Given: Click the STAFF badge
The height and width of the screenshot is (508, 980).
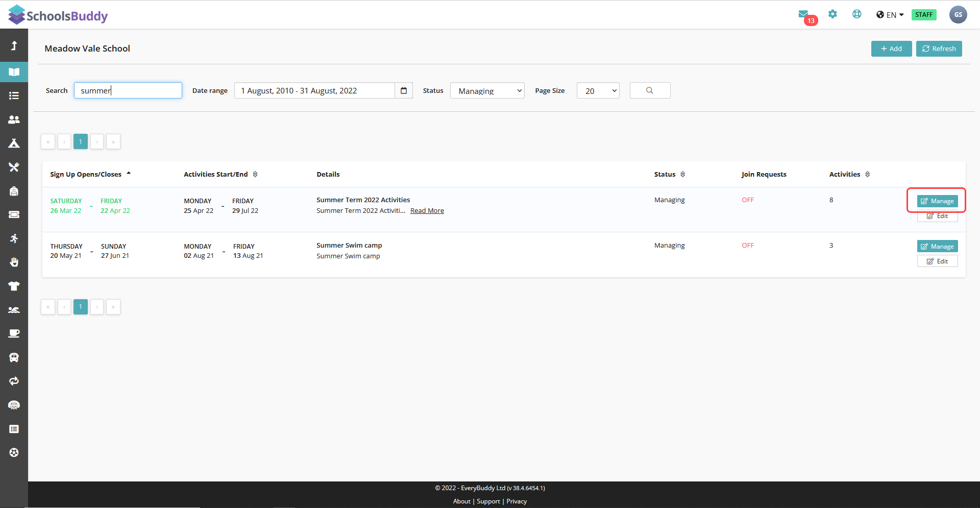Looking at the screenshot, I should click(x=924, y=15).
